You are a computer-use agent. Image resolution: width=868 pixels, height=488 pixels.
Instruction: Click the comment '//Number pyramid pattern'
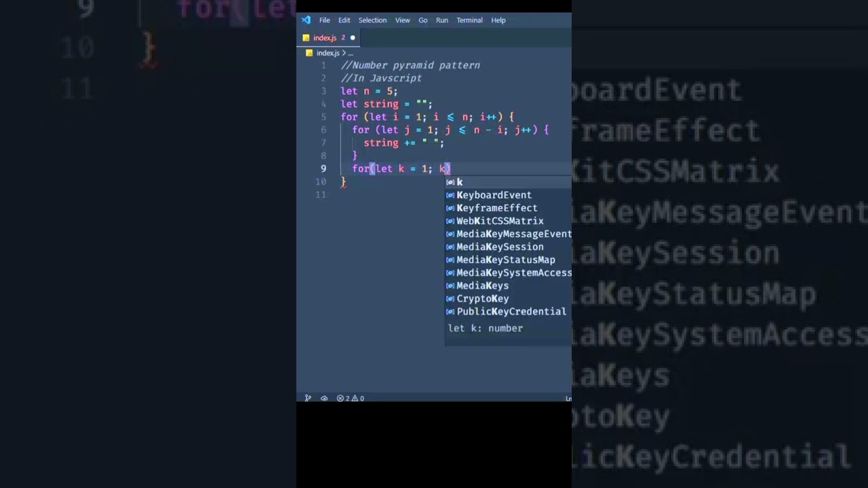[410, 65]
